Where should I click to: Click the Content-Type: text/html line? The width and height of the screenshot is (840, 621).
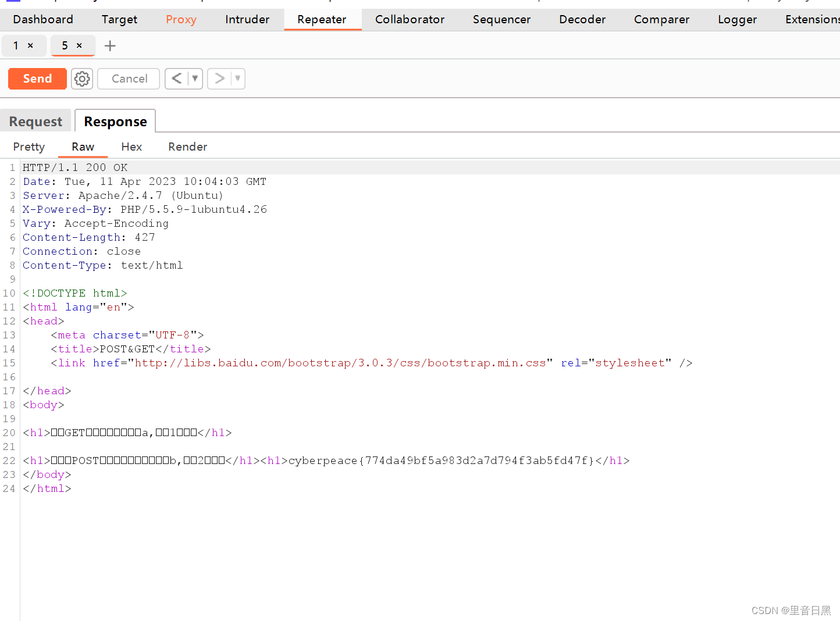coord(103,265)
